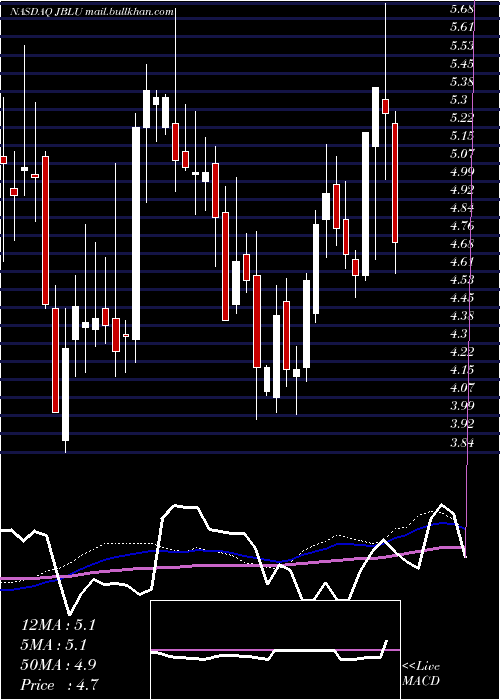This screenshot has height=700, width=500.
Task: Click the rightmost red candlestick body
Action: click(395, 183)
